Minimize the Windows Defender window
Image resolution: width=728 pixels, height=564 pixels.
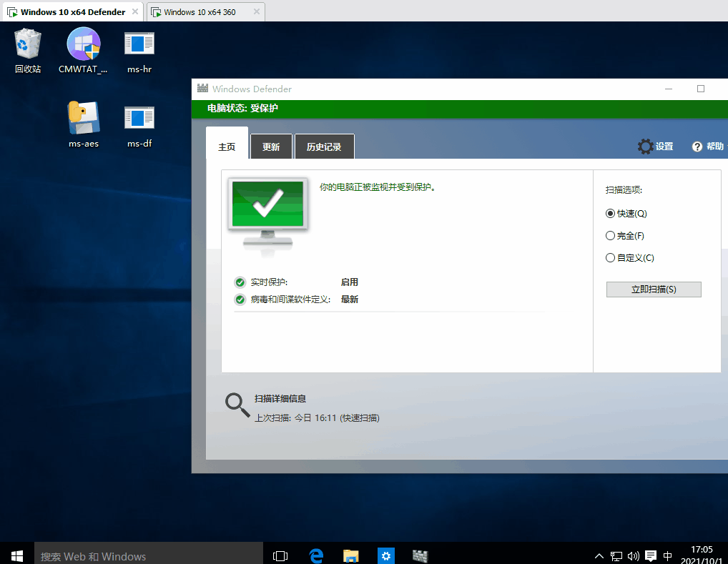tap(669, 89)
